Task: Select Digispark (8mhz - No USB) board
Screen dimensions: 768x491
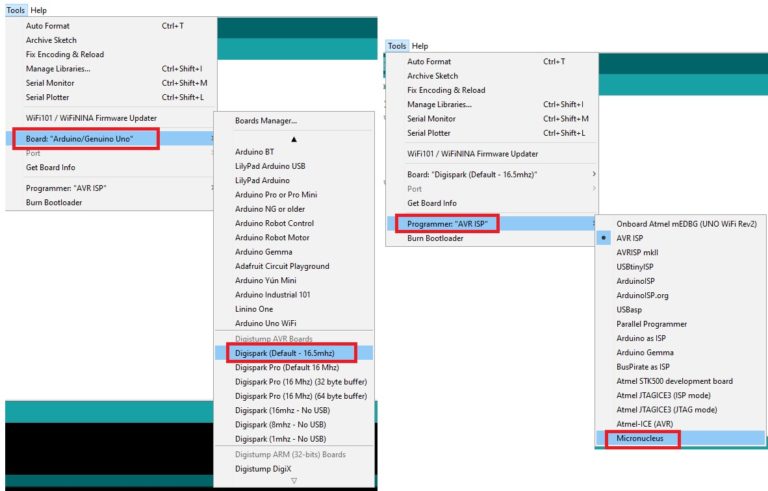Action: (294, 424)
